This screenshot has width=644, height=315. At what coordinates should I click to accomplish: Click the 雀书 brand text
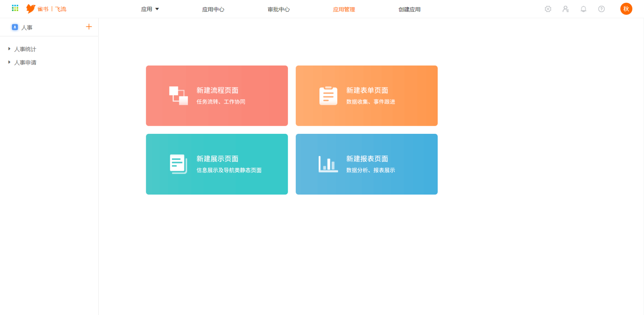43,9
